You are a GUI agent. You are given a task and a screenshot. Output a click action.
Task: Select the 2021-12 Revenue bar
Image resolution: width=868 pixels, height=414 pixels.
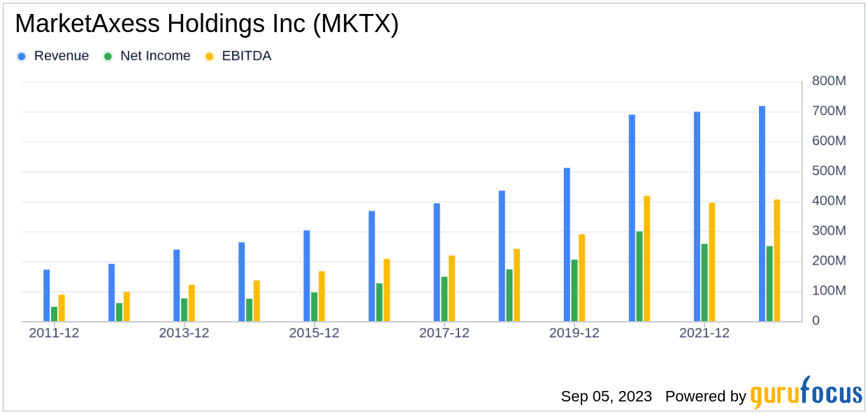697,216
